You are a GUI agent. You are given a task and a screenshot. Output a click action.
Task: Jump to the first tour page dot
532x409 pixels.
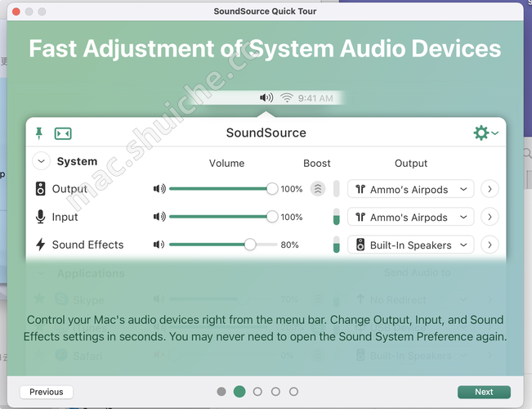(x=221, y=392)
